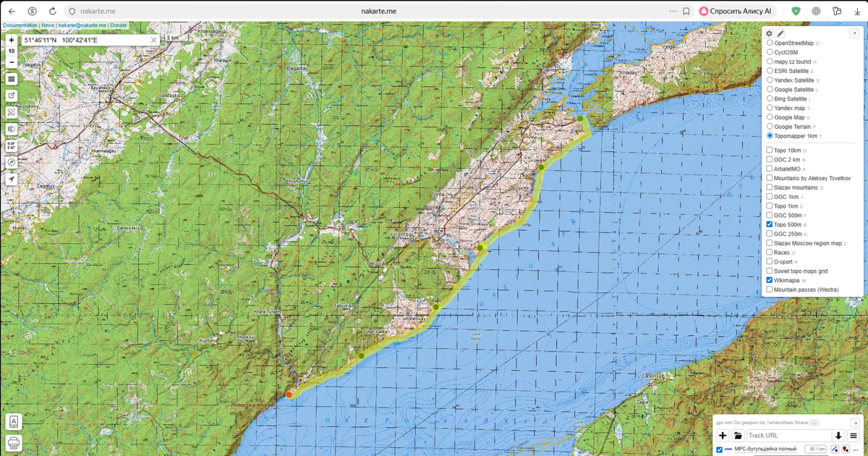Enable Mountain passes (Westra) overlay
Screen dimensions: 868x456
(770, 290)
